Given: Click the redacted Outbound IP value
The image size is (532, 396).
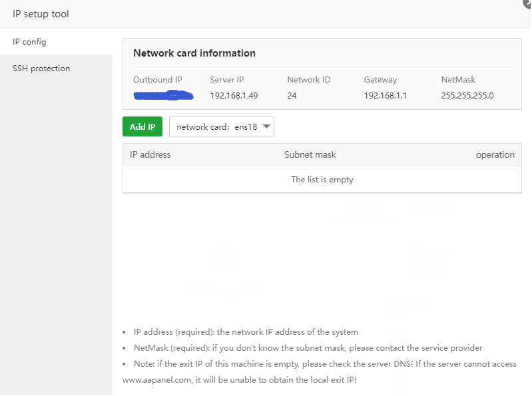Looking at the screenshot, I should (163, 97).
